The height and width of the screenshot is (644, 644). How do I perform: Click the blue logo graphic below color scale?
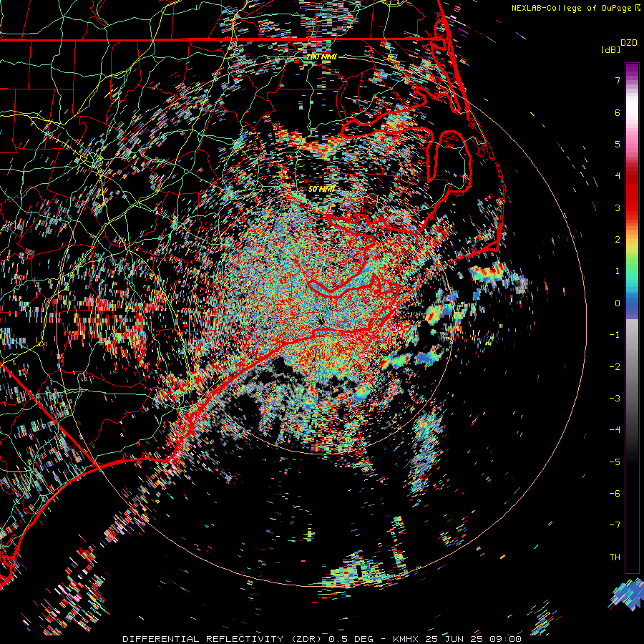pyautogui.click(x=626, y=595)
